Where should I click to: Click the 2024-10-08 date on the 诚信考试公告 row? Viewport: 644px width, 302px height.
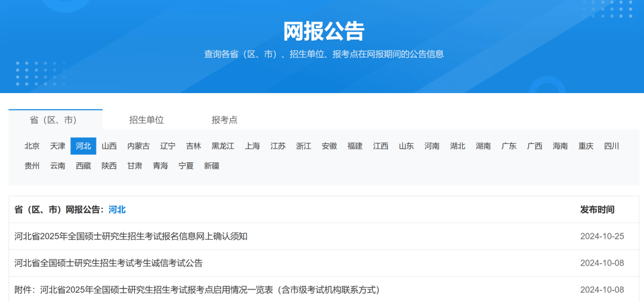tap(602, 263)
